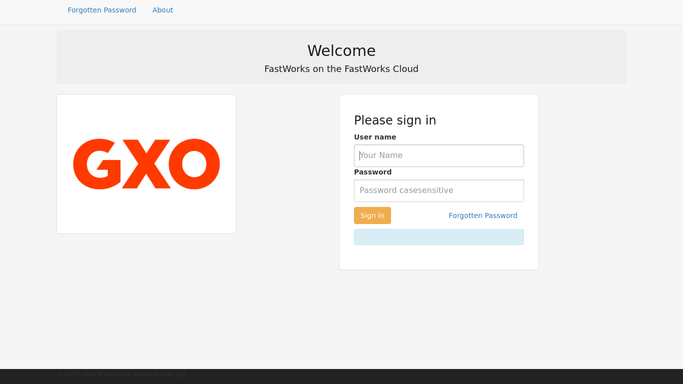Click the Please sign in heading
The image size is (683, 384).
(395, 120)
